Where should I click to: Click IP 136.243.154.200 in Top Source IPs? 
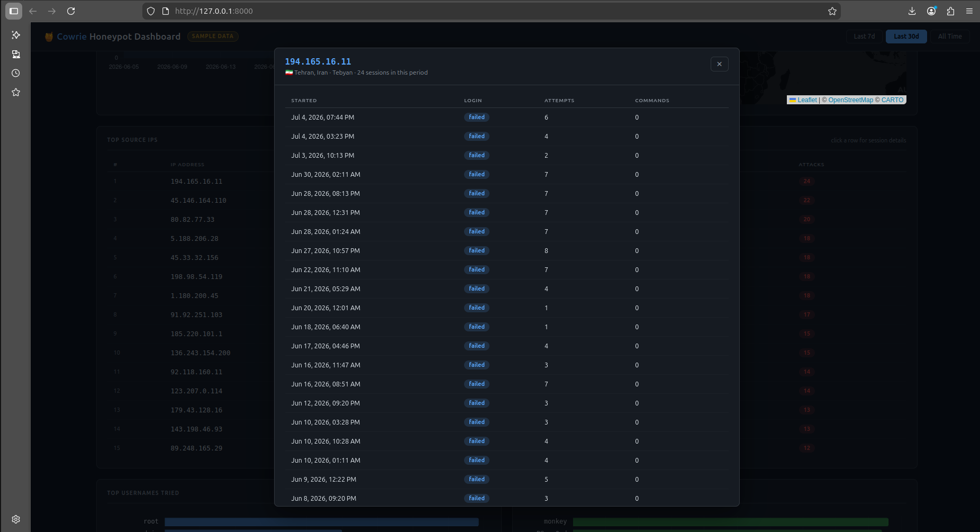(201, 353)
